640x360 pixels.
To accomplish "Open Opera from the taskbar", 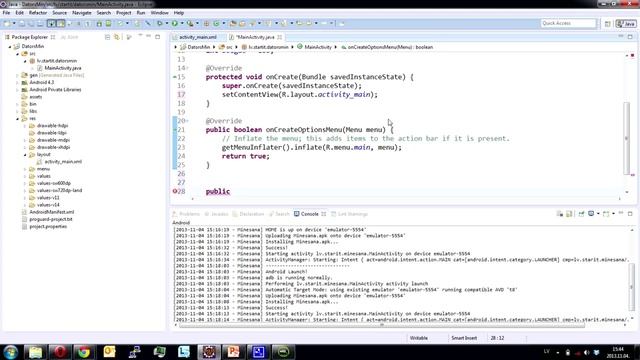I will [60, 352].
